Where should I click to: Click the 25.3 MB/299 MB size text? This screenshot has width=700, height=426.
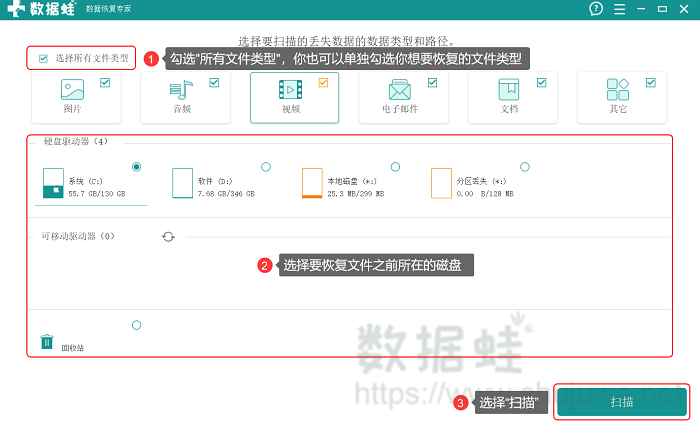356,194
